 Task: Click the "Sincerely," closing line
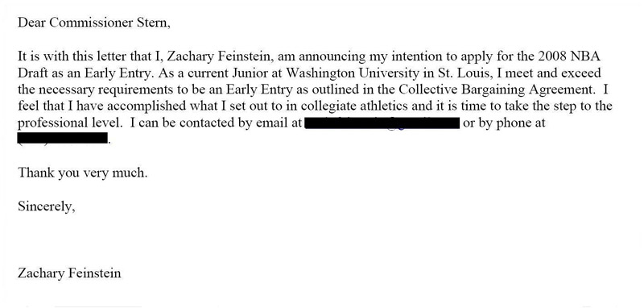tap(47, 206)
